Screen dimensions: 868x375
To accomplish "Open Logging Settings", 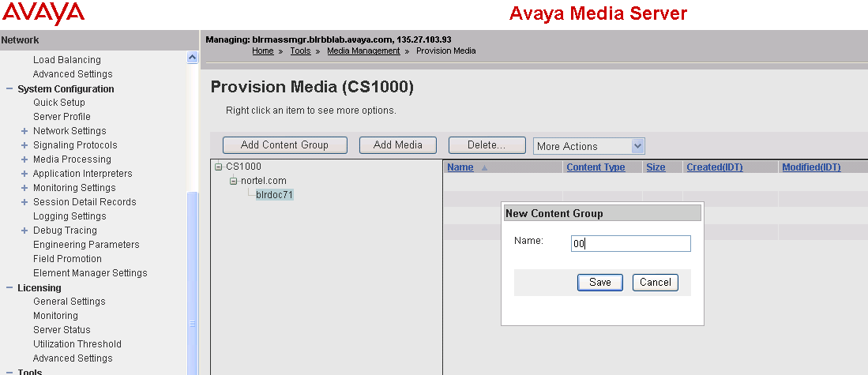I will click(70, 216).
